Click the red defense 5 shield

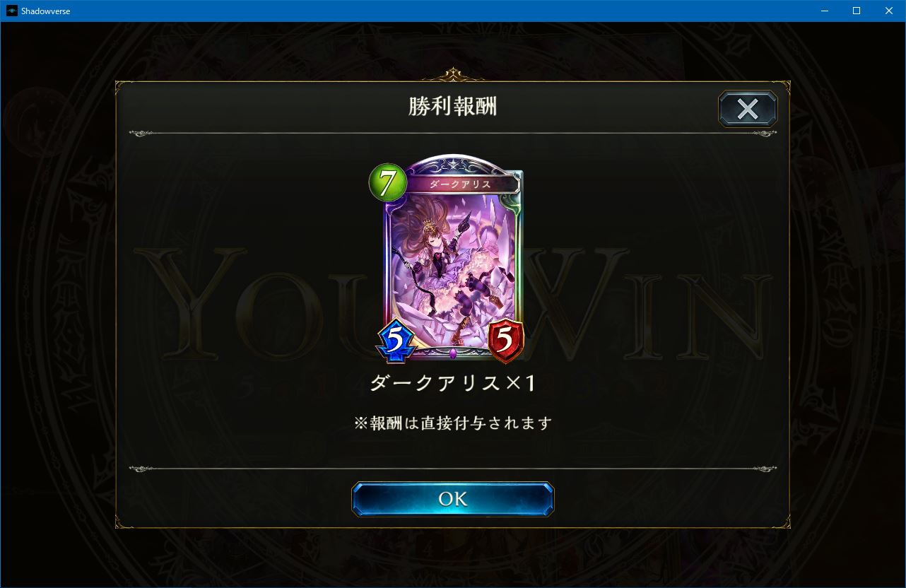(505, 341)
